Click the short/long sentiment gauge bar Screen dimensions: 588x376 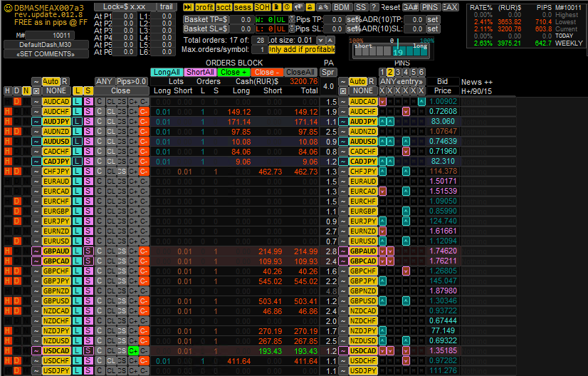[x=392, y=51]
